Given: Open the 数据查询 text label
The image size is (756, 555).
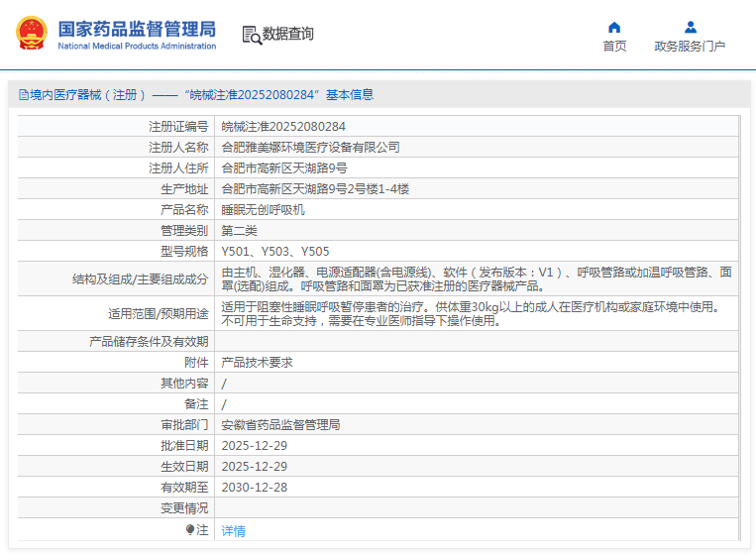Looking at the screenshot, I should point(288,34).
